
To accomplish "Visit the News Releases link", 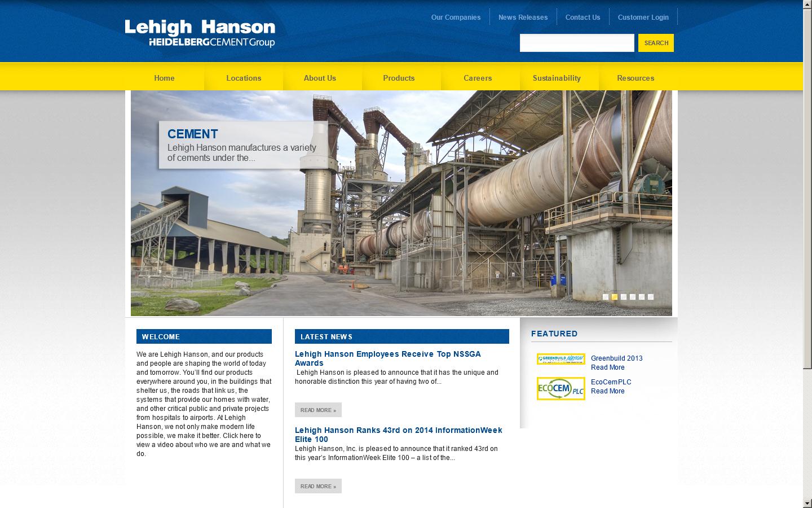I will [523, 17].
